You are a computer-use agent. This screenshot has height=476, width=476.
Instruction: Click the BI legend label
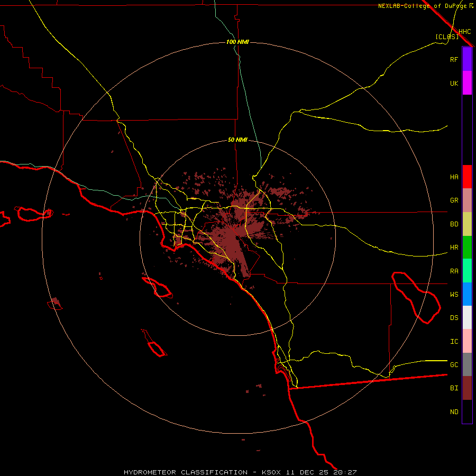pyautogui.click(x=454, y=388)
